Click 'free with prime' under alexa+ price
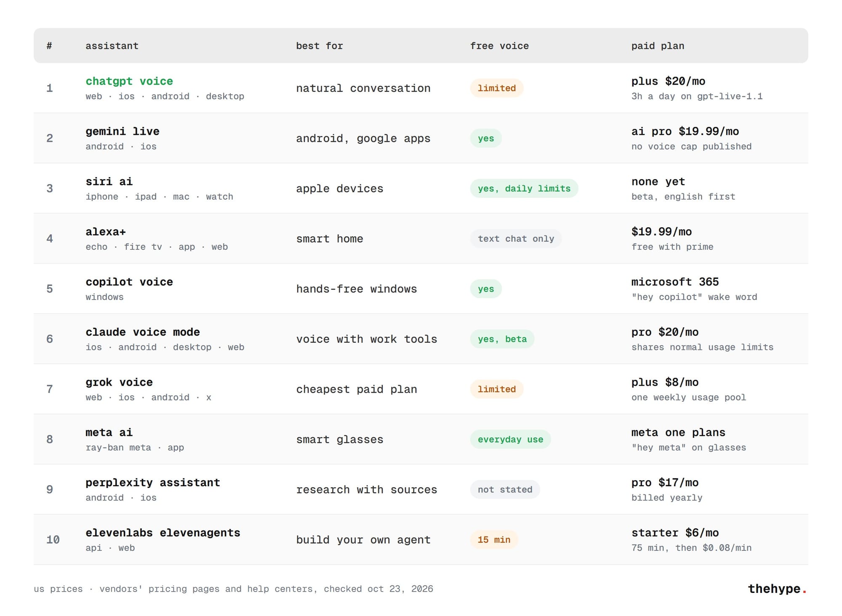This screenshot has width=842, height=616. [672, 247]
